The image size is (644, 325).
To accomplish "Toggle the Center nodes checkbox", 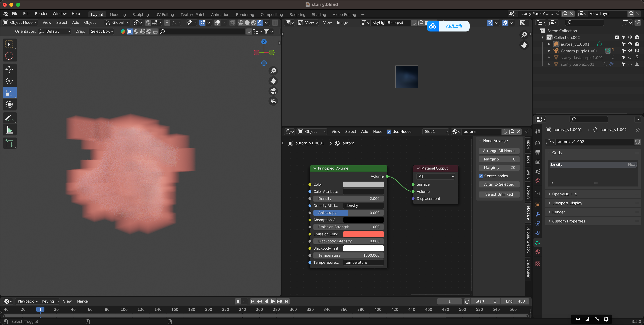I will 481,176.
